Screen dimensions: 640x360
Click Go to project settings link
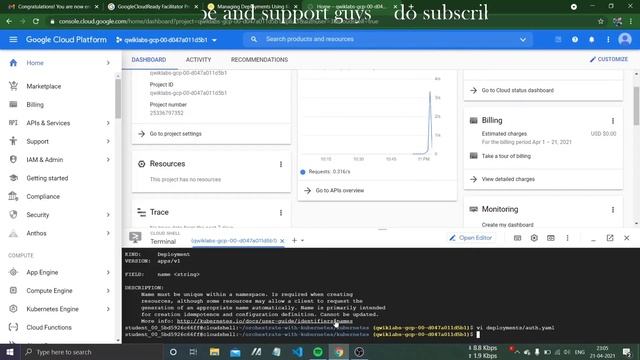point(176,134)
